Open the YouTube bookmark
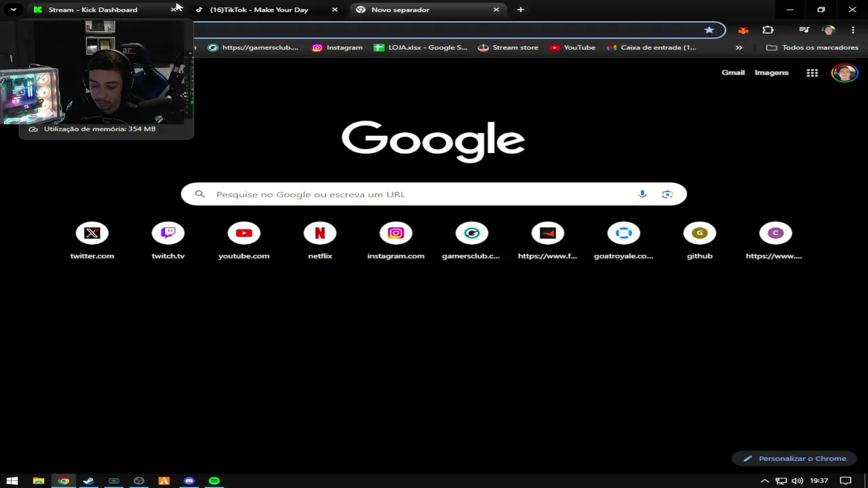Screen dimensions: 868x488 tap(572, 47)
